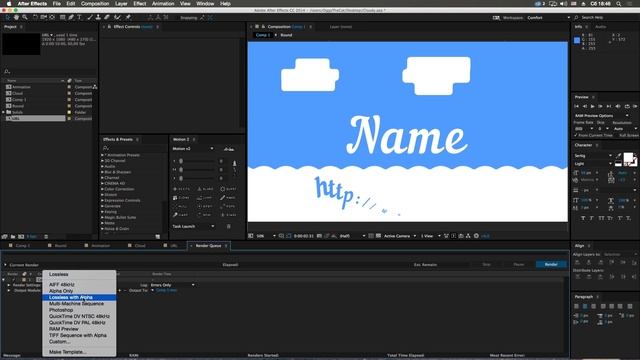The image size is (640, 360).
Task: Select the Rectangle shape tool
Action: [62, 18]
